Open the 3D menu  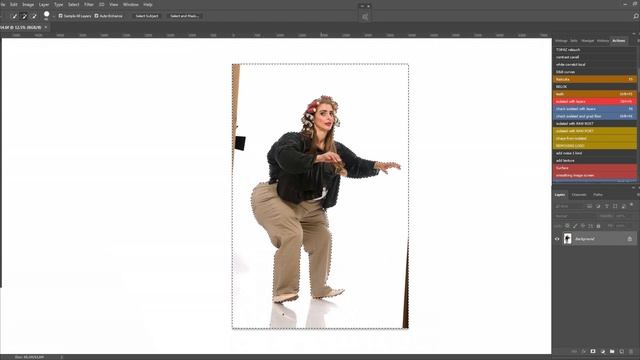[x=102, y=4]
